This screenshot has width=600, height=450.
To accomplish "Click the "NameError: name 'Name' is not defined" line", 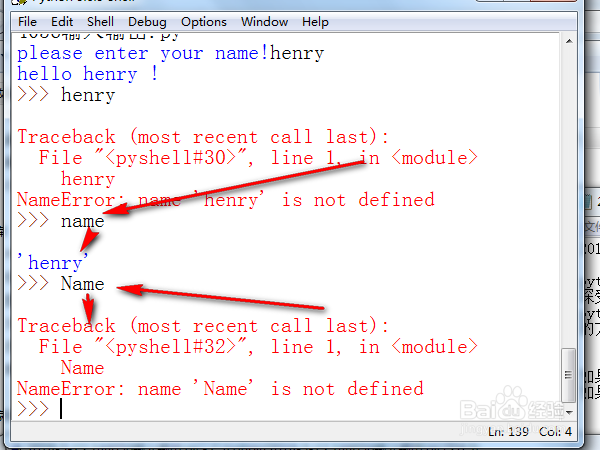I will pyautogui.click(x=220, y=389).
